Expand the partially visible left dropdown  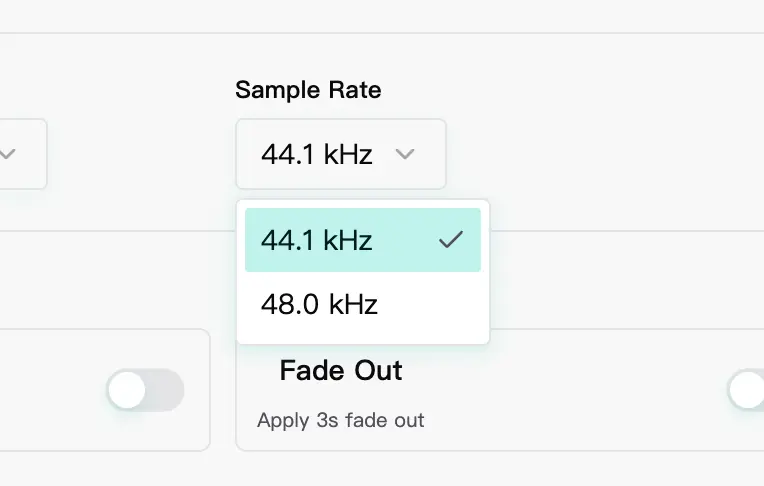22,154
